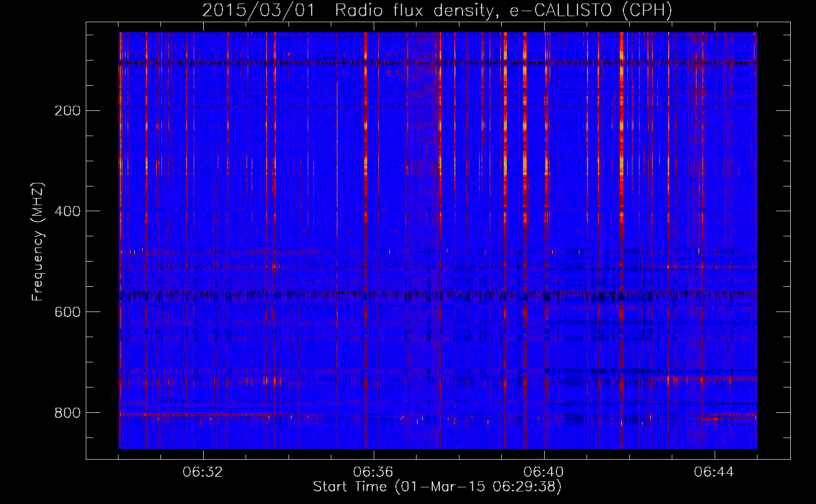Click the 600 frequency tick label
Viewport: 816px width, 504px height.
68,312
